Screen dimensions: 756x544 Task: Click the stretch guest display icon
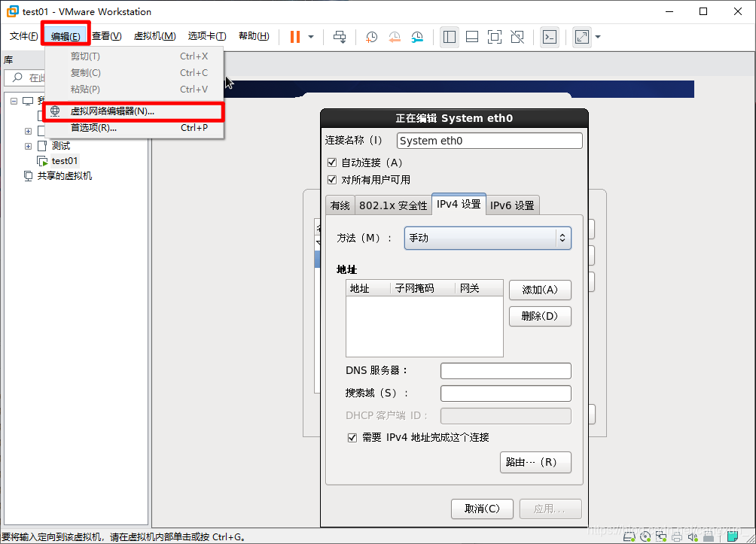click(x=582, y=37)
